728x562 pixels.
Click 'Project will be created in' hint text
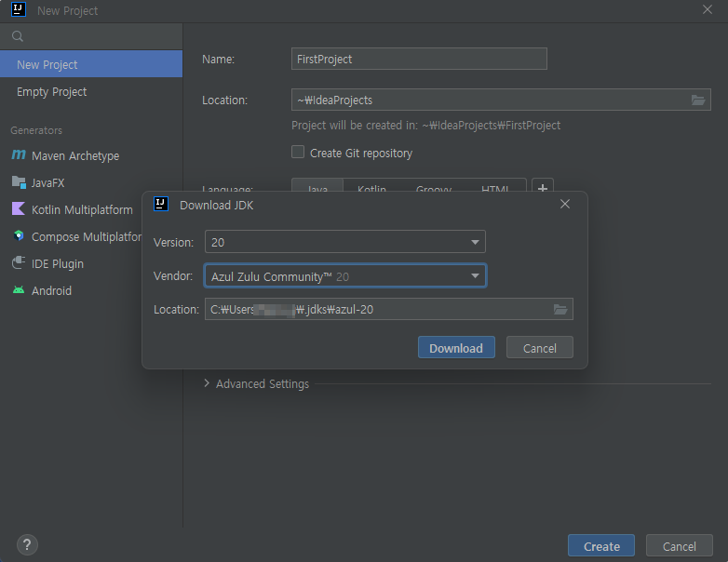pyautogui.click(x=425, y=126)
